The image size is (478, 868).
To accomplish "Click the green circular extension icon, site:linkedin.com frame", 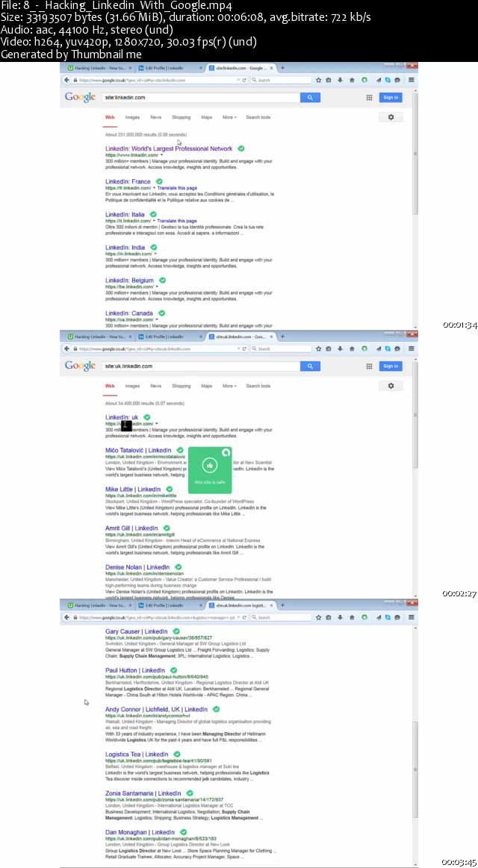I will click(x=364, y=81).
